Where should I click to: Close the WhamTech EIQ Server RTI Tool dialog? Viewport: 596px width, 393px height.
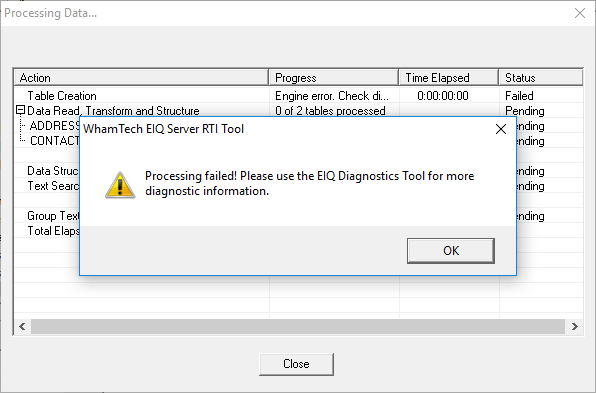pos(501,129)
